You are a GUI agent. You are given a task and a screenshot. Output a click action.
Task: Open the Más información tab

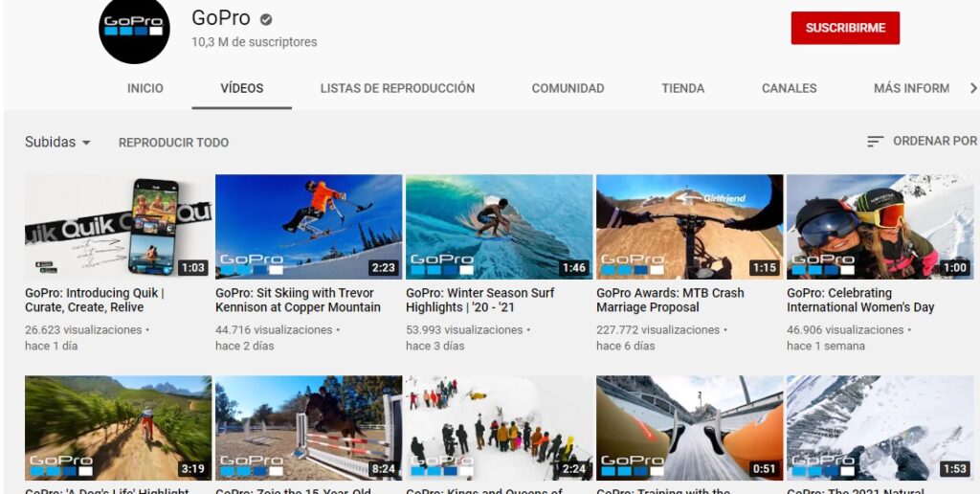(x=911, y=88)
